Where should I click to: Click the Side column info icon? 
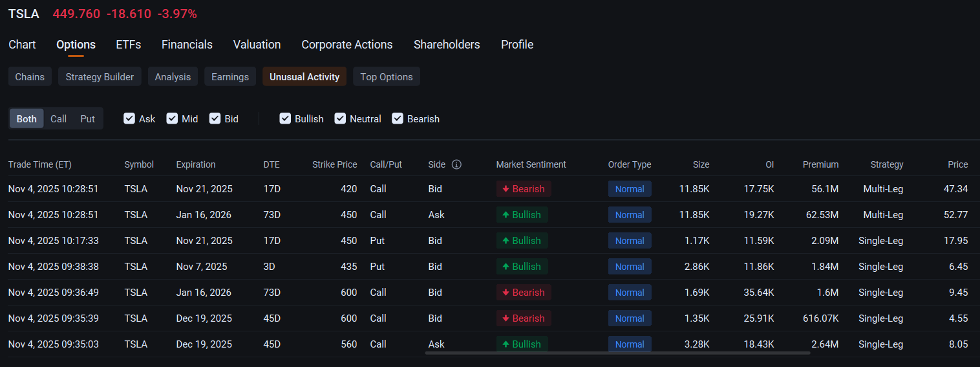pyautogui.click(x=456, y=164)
